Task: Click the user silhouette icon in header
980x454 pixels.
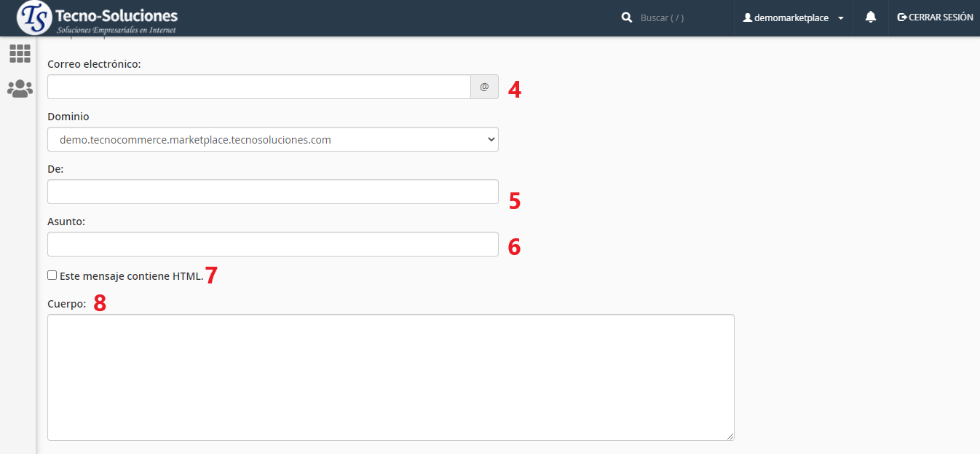Action: [747, 17]
